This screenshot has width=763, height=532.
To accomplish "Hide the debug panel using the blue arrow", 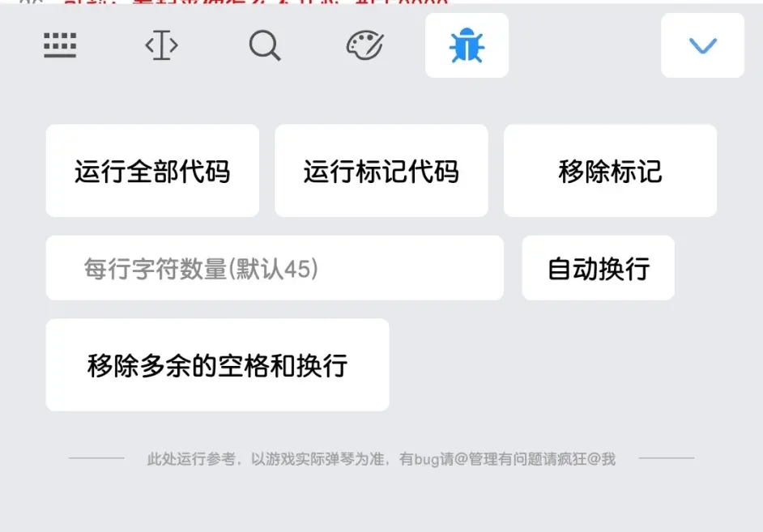I will 702,45.
